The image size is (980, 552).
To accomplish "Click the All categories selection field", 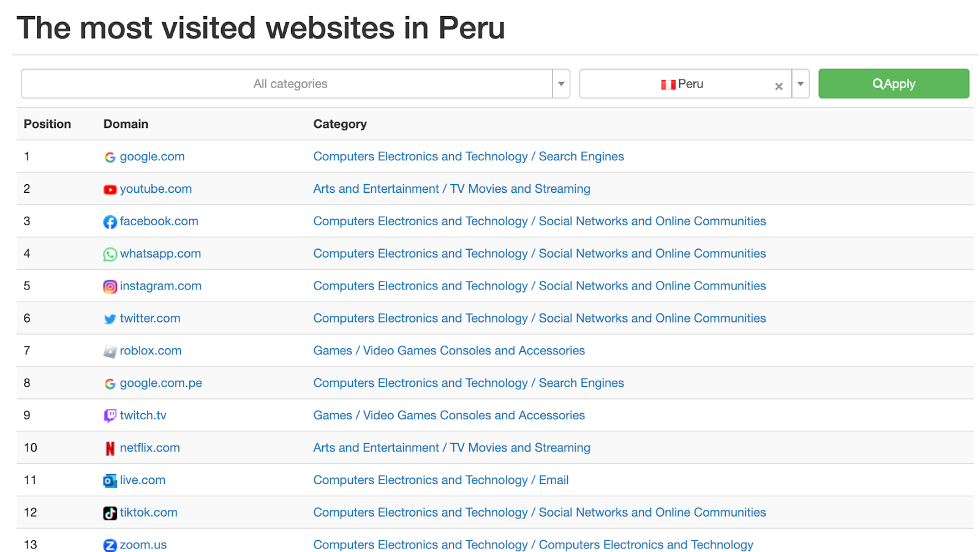I will (x=287, y=84).
